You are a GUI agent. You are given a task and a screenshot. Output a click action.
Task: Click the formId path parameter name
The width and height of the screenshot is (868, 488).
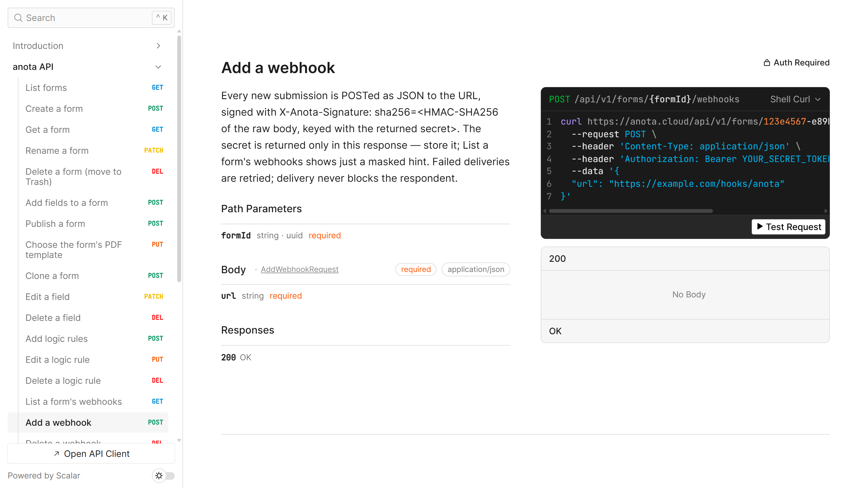(236, 235)
